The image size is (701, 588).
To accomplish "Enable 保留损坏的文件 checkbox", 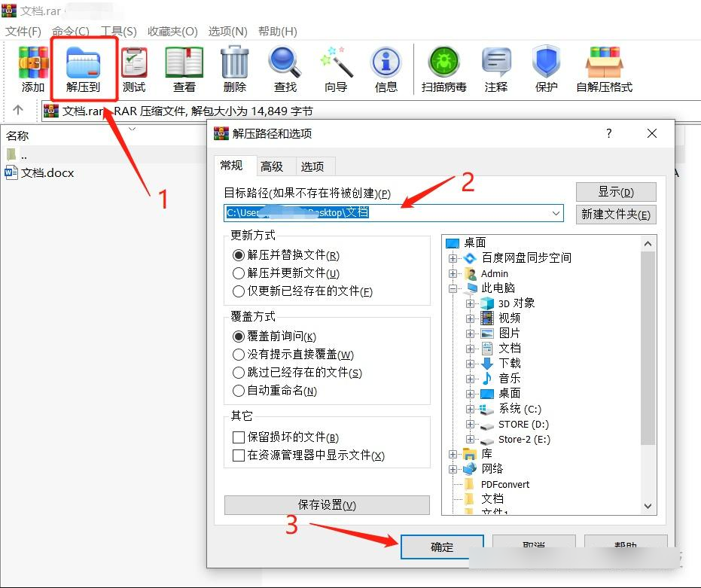I will [238, 437].
